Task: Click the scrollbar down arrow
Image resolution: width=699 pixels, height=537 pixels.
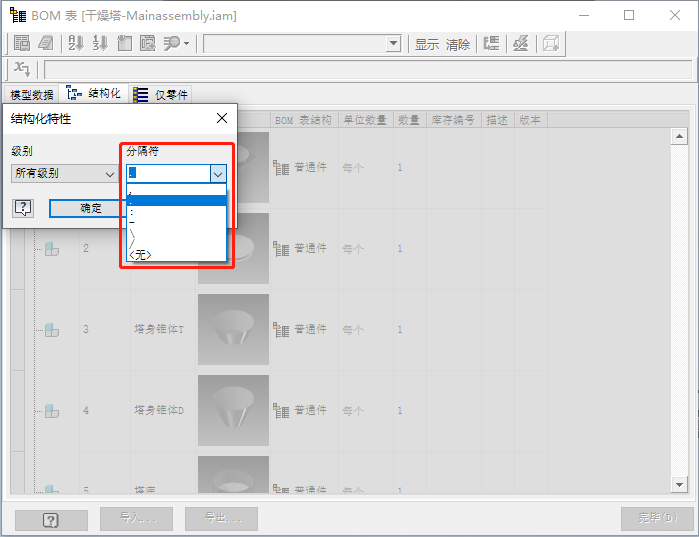Action: pyautogui.click(x=679, y=485)
